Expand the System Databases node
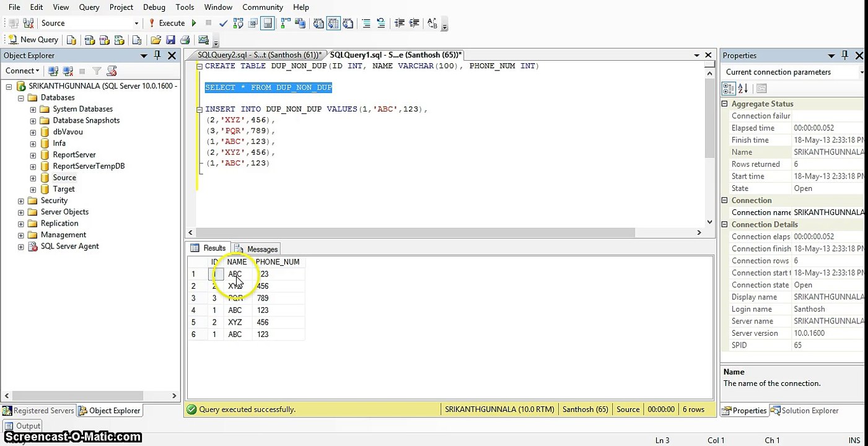This screenshot has width=868, height=446. tap(33, 109)
